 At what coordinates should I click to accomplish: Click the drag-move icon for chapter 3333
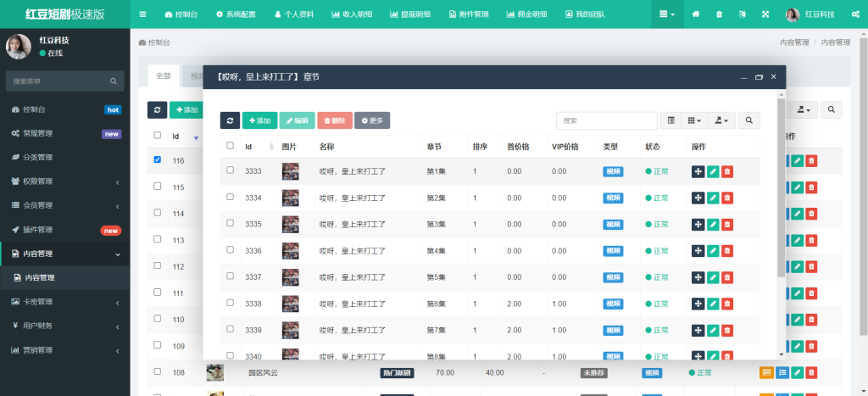coord(698,171)
